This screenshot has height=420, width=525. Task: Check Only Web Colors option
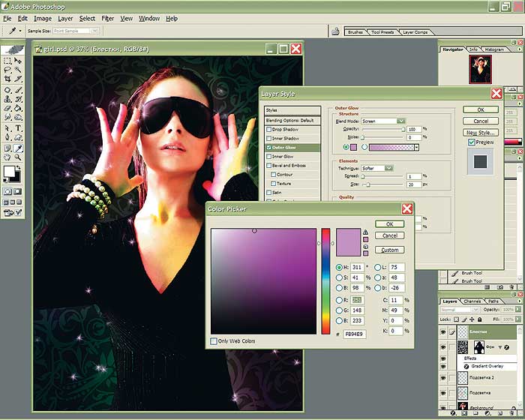click(x=214, y=341)
